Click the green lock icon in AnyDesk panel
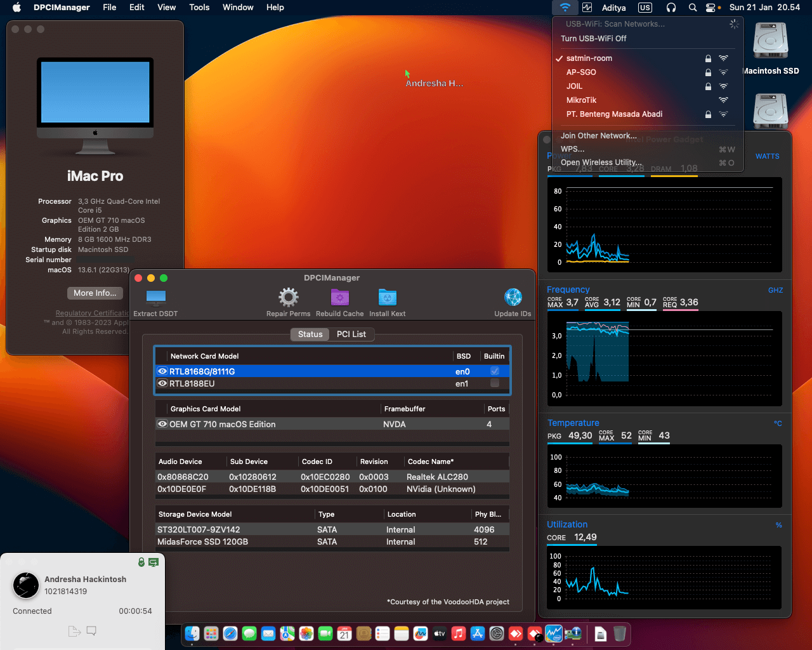This screenshot has height=650, width=812. coord(141,562)
